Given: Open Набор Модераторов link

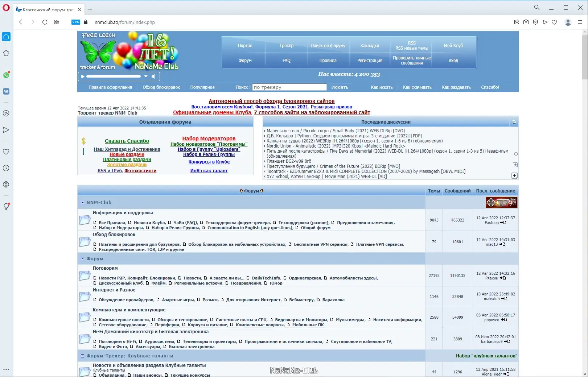Looking at the screenshot, I should coord(209,138).
